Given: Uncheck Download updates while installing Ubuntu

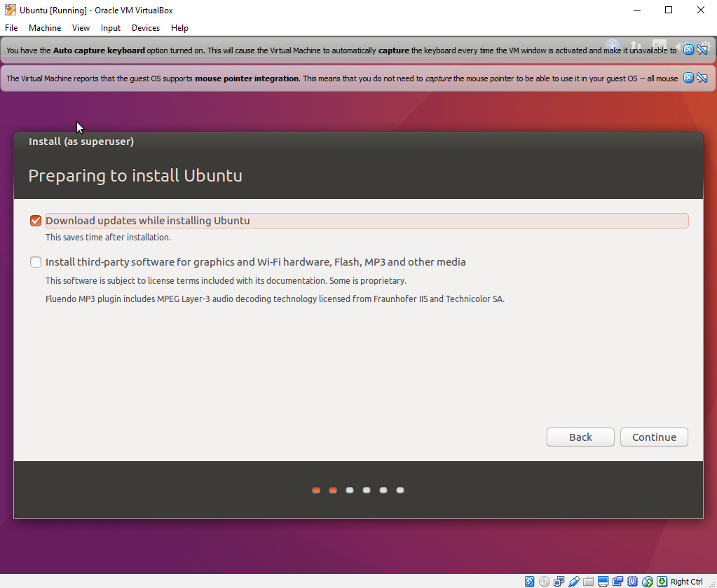Looking at the screenshot, I should pyautogui.click(x=36, y=221).
